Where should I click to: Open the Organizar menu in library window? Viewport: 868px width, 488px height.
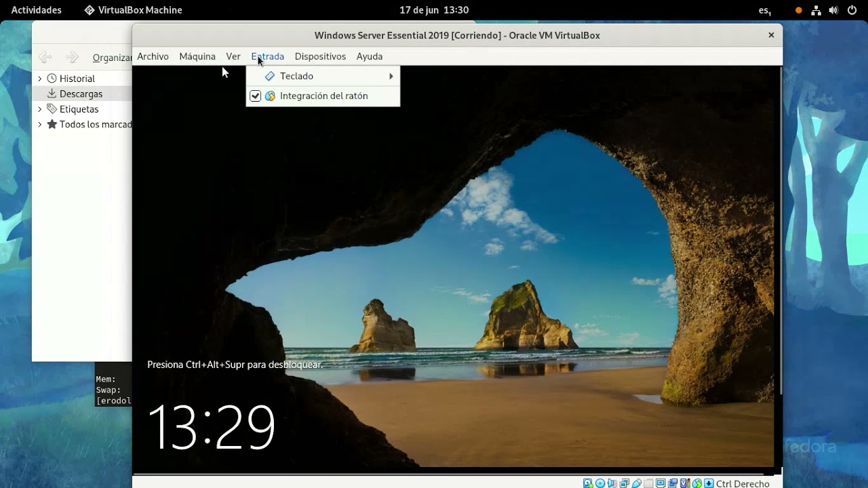(x=112, y=58)
